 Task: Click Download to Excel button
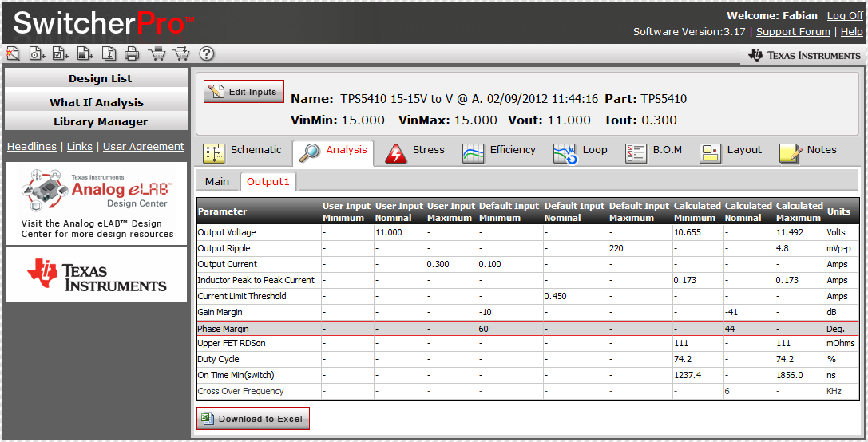[253, 419]
